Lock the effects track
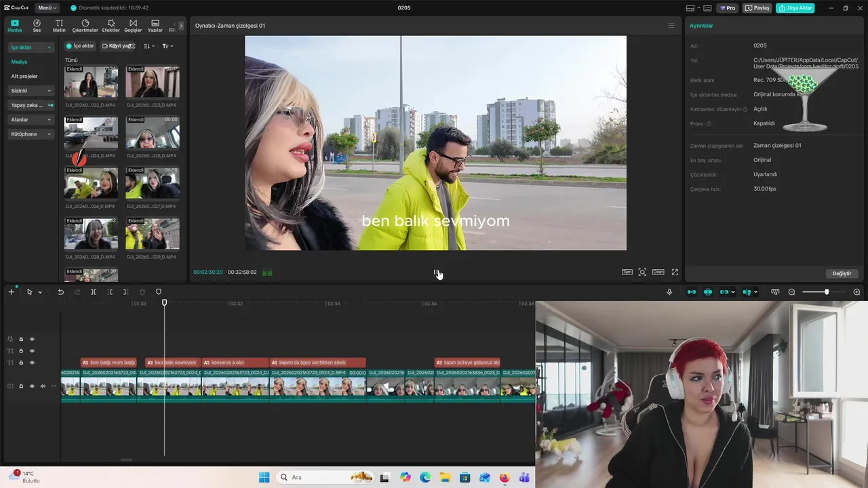 pos(21,339)
